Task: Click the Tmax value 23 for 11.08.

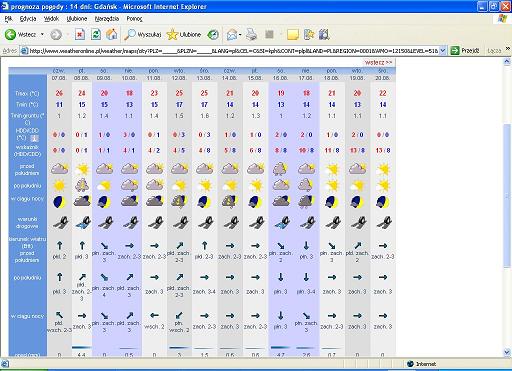Action: coord(154,93)
